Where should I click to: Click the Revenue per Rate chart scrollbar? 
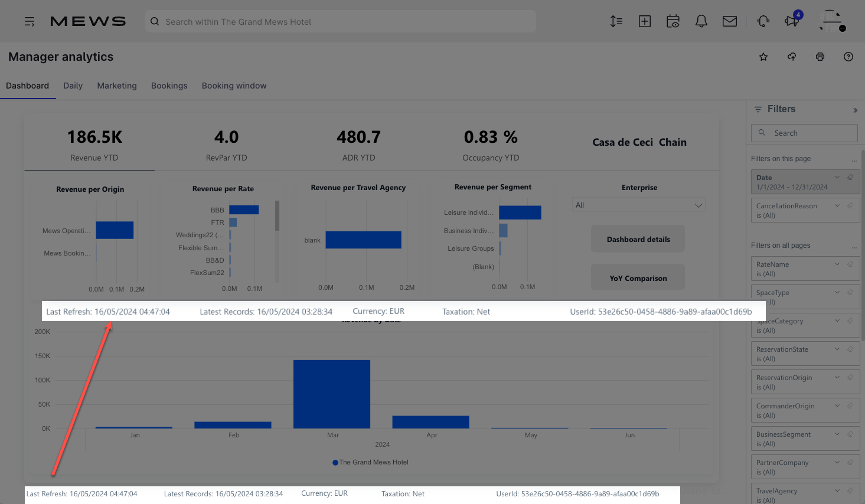point(277,215)
